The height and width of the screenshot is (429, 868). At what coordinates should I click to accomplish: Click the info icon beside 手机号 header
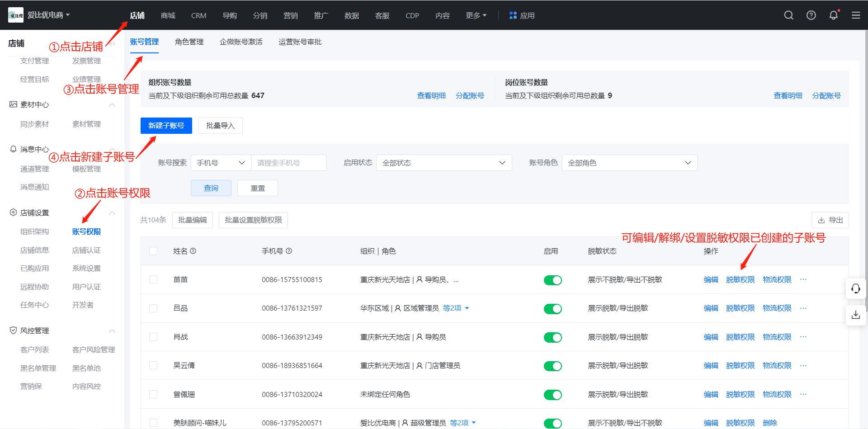tap(289, 251)
